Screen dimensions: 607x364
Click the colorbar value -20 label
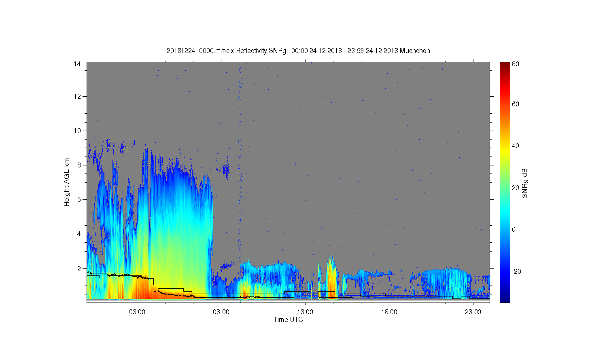coord(516,271)
